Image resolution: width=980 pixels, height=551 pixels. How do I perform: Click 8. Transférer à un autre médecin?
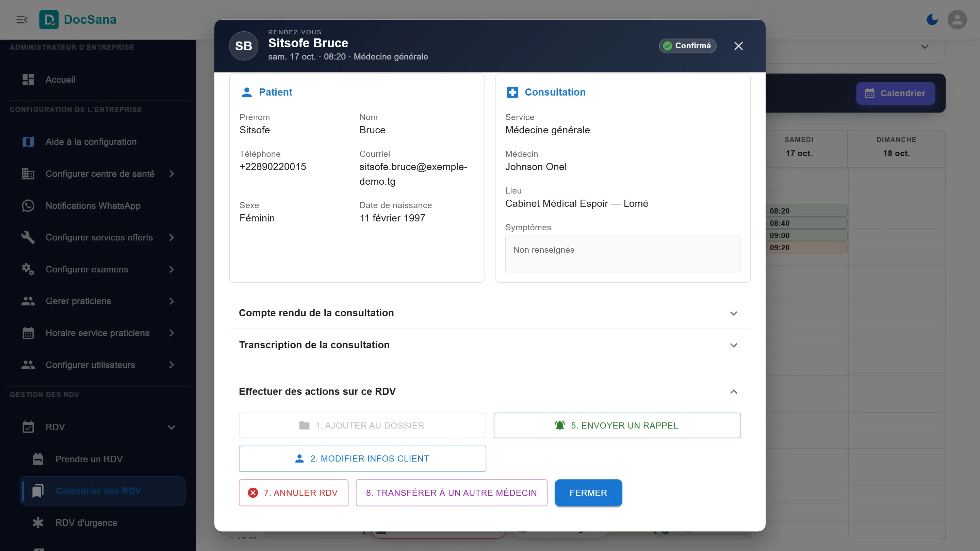pyautogui.click(x=451, y=493)
